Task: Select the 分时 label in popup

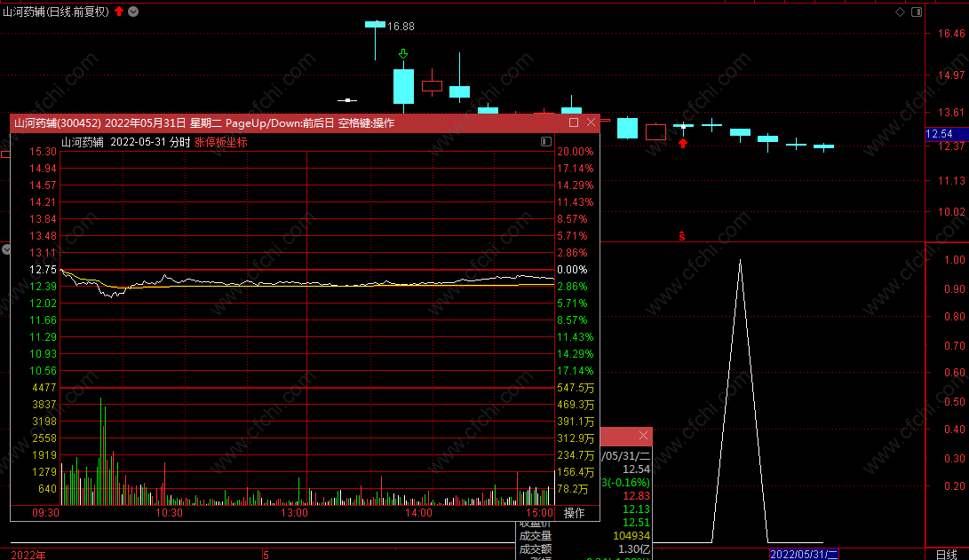Action: coord(179,142)
